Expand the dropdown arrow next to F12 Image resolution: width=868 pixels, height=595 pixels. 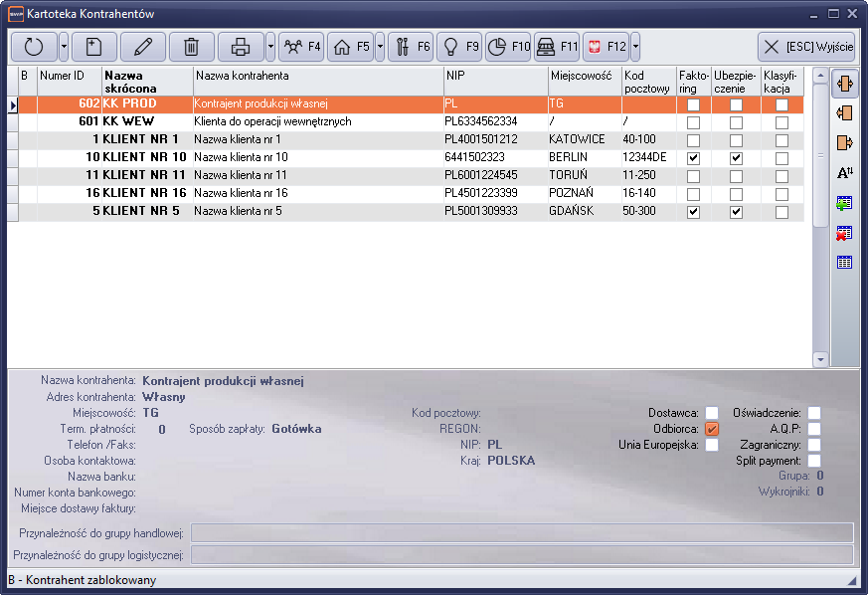[635, 46]
